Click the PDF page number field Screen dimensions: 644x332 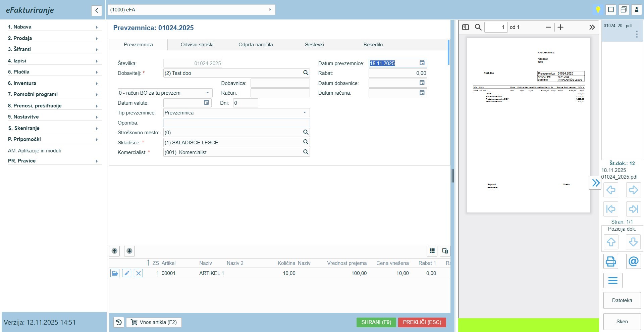click(496, 27)
